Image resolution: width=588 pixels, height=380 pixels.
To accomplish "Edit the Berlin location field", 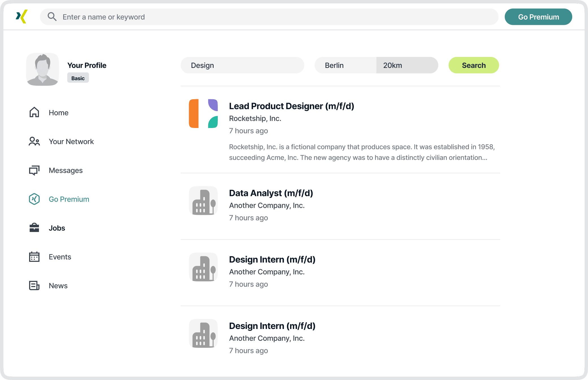I will [x=345, y=65].
